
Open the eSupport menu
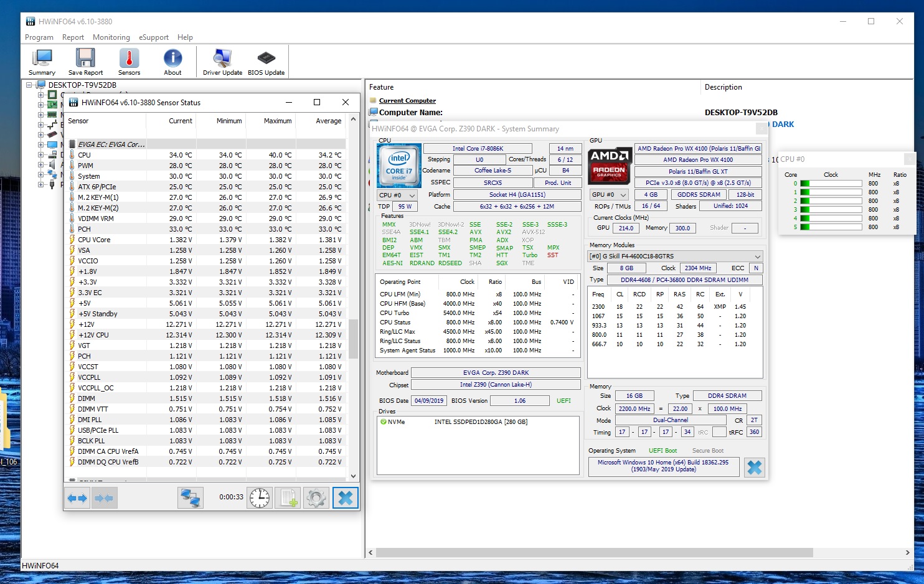pyautogui.click(x=154, y=37)
